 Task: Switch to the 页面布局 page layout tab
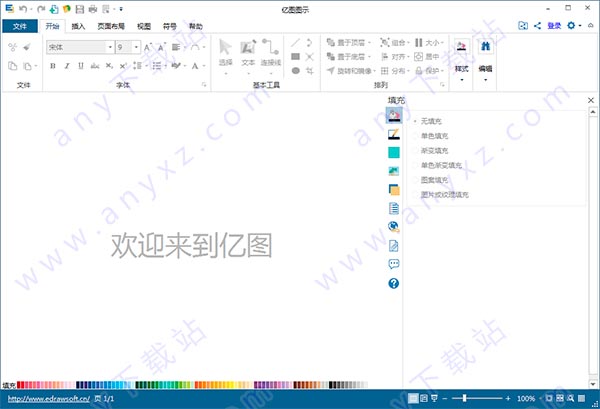[111, 26]
